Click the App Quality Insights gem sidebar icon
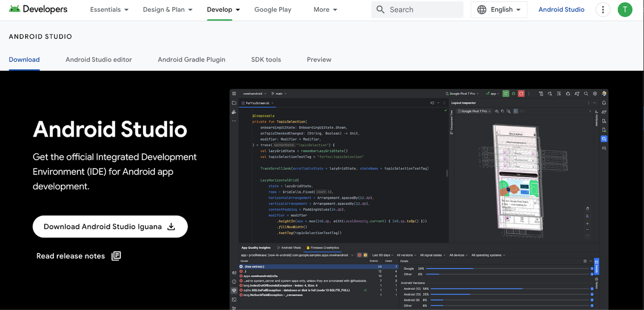This screenshot has height=310, width=644. (234, 291)
